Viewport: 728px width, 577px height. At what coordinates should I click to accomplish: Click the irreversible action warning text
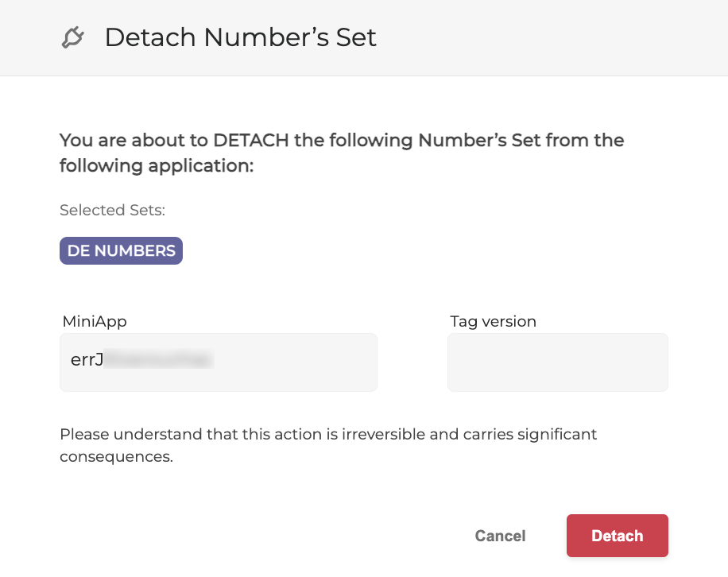(x=327, y=445)
